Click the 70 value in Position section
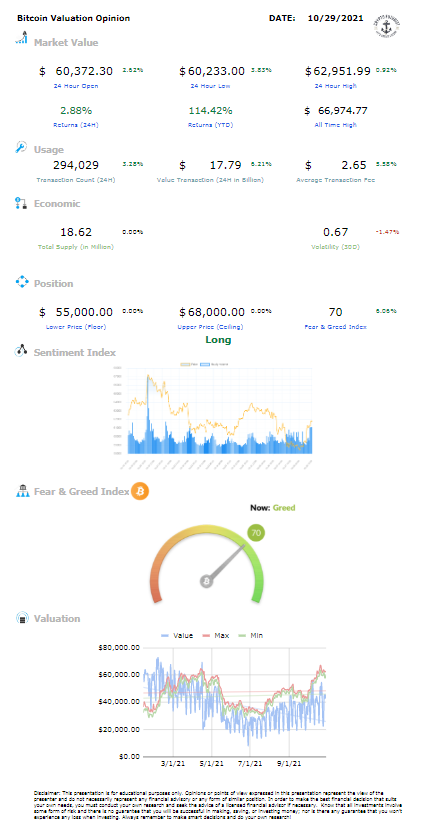 pyautogui.click(x=336, y=312)
